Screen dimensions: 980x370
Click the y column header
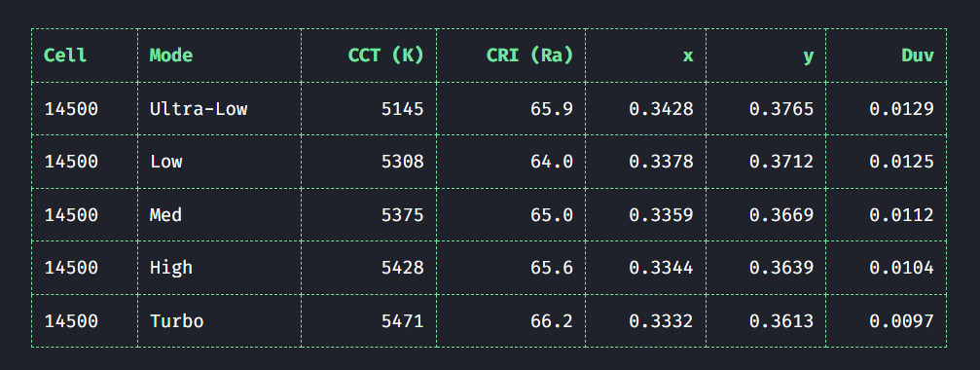coord(808,56)
